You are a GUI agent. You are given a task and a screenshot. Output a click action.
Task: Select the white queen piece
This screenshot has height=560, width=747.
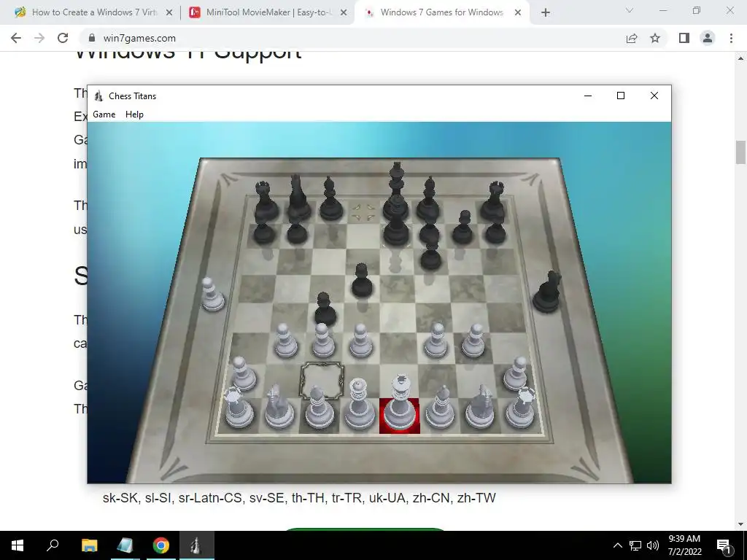pyautogui.click(x=359, y=405)
